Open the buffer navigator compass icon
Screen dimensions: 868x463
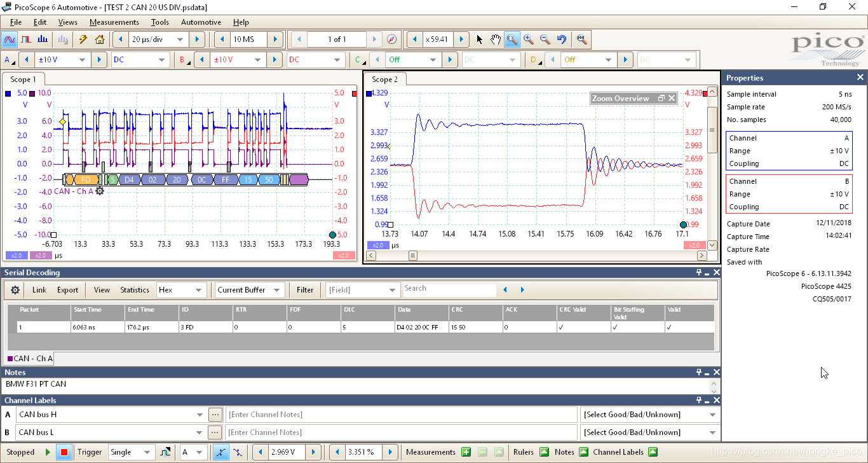[392, 39]
